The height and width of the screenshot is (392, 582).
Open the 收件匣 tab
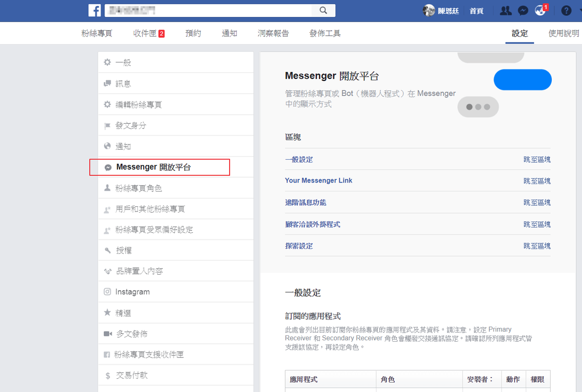[149, 33]
